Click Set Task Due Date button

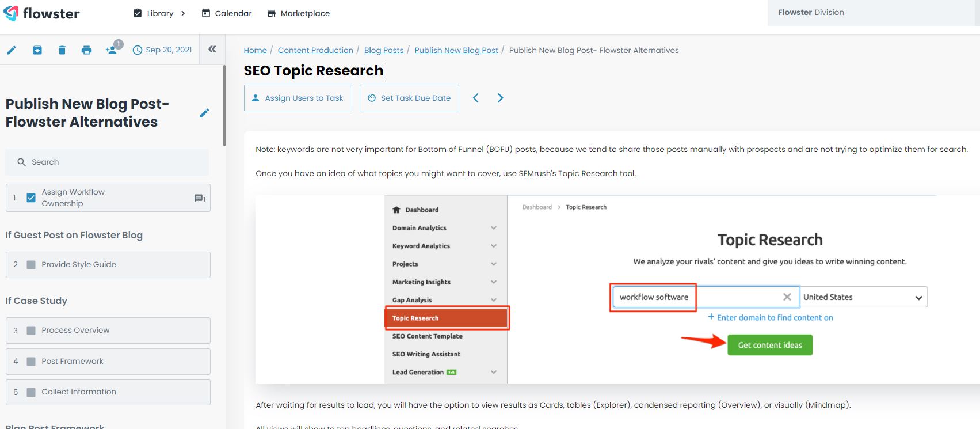click(x=409, y=98)
